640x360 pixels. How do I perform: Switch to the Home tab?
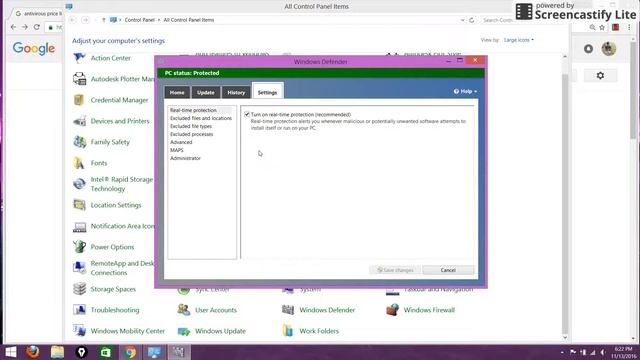pyautogui.click(x=177, y=93)
